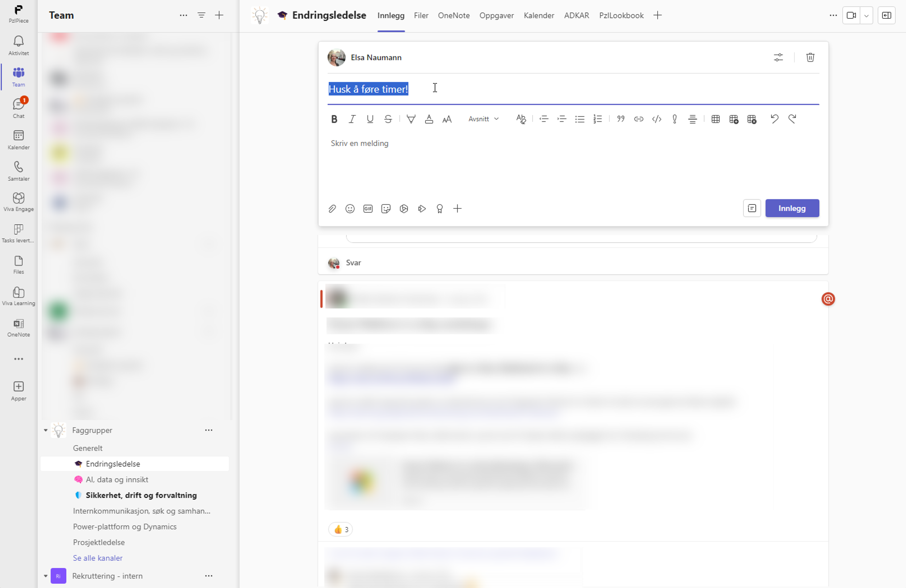Attach a file with the paperclip icon

(332, 208)
